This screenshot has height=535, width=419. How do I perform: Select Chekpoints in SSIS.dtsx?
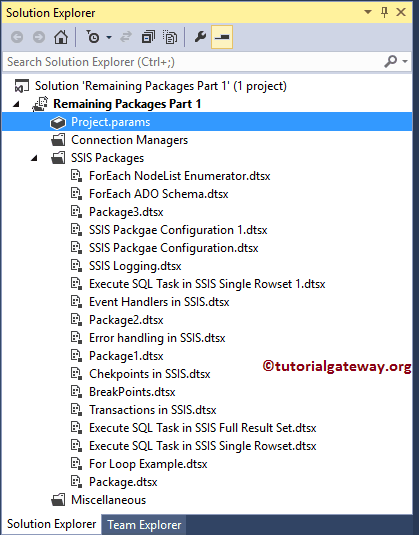(x=149, y=374)
